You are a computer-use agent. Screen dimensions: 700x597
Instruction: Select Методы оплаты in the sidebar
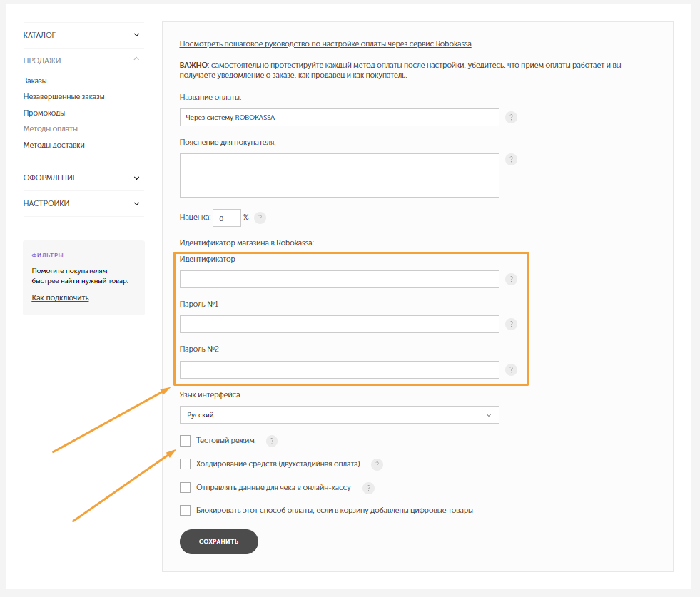coord(51,128)
